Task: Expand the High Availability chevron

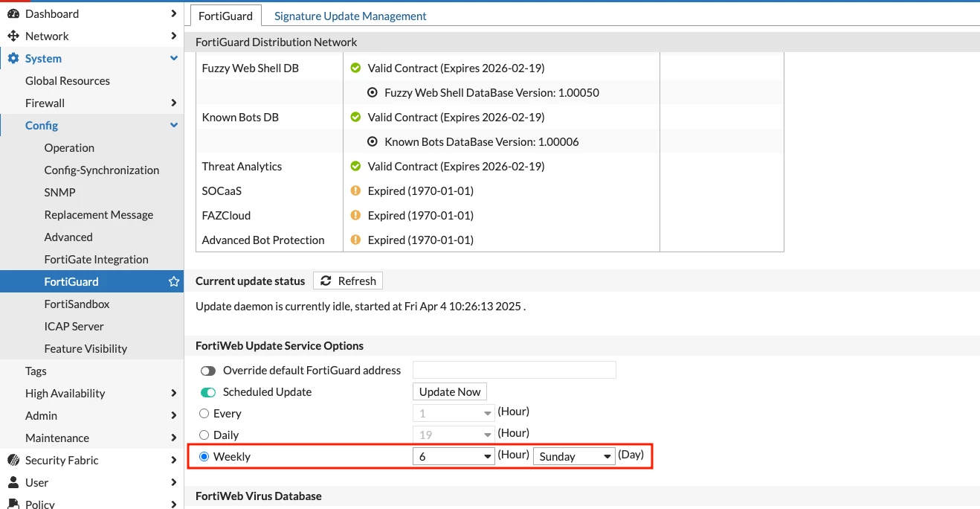Action: coord(173,393)
